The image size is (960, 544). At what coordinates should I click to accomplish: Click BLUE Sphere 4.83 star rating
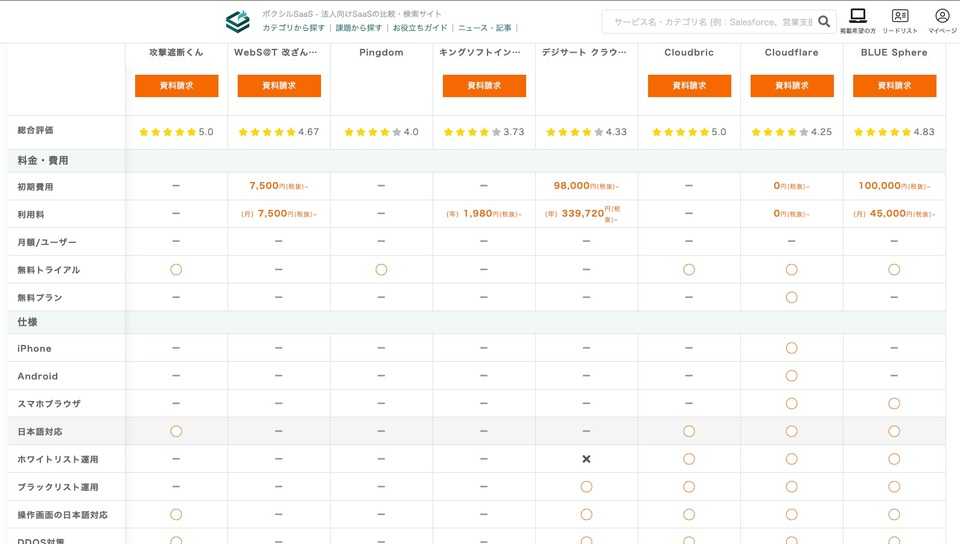click(894, 132)
